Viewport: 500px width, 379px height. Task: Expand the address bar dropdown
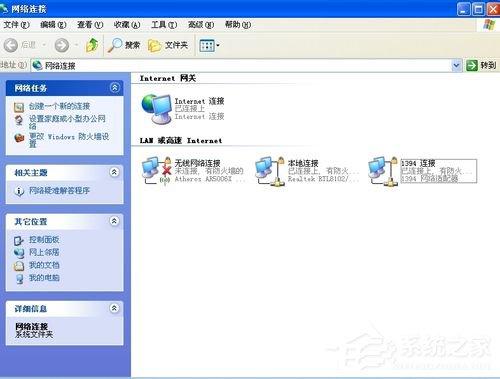point(456,65)
